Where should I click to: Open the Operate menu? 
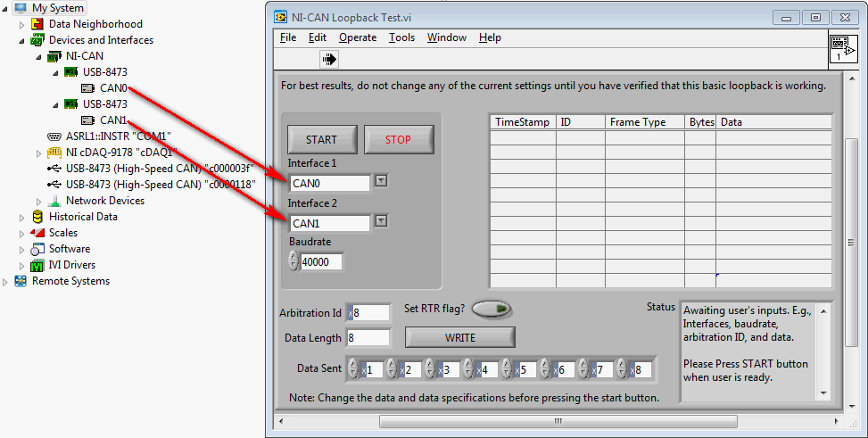click(x=358, y=37)
